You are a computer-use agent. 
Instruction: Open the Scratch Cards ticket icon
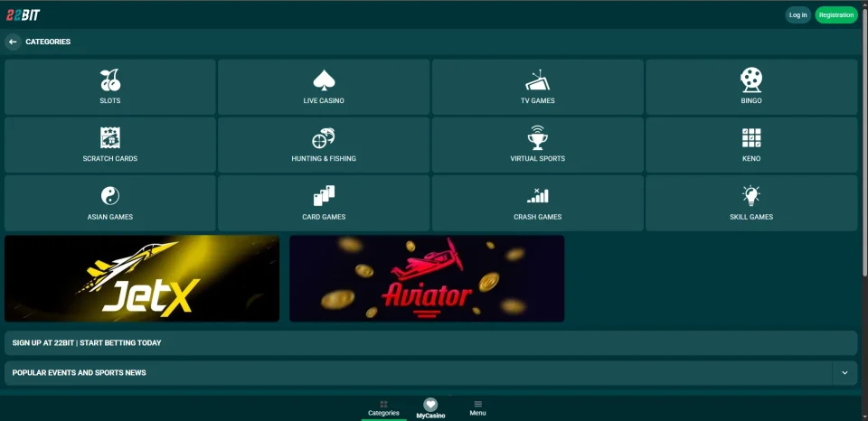point(110,137)
